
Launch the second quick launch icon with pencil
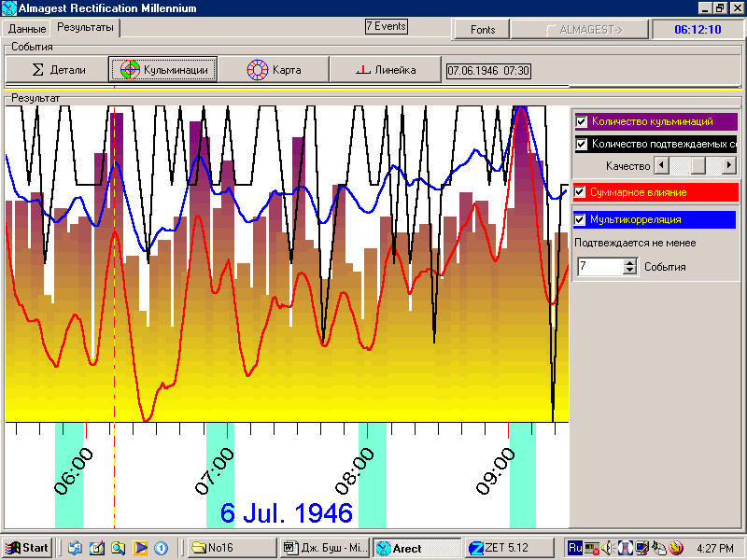pos(97,548)
